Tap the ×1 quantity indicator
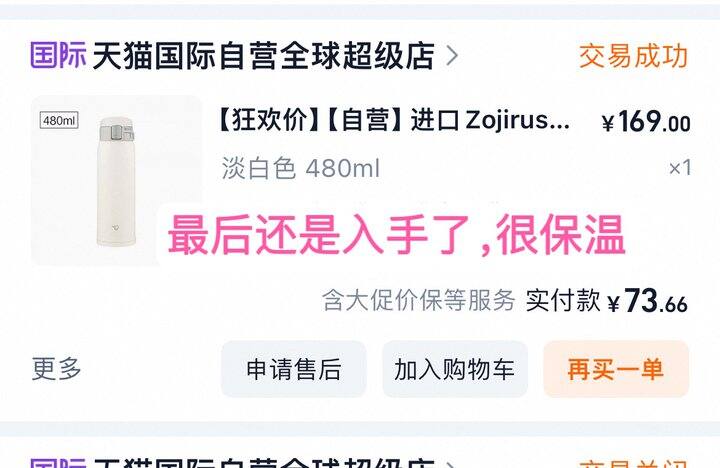The height and width of the screenshot is (468, 720). (x=680, y=168)
